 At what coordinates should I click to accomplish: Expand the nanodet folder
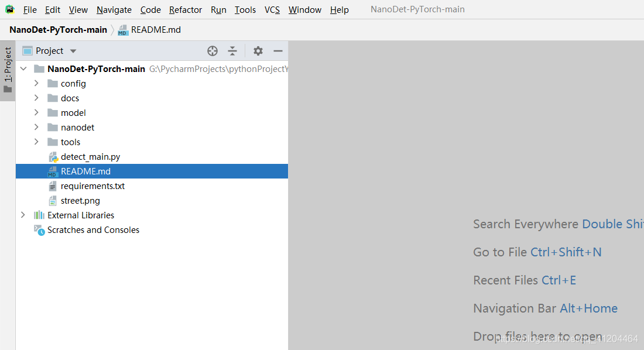pos(36,128)
